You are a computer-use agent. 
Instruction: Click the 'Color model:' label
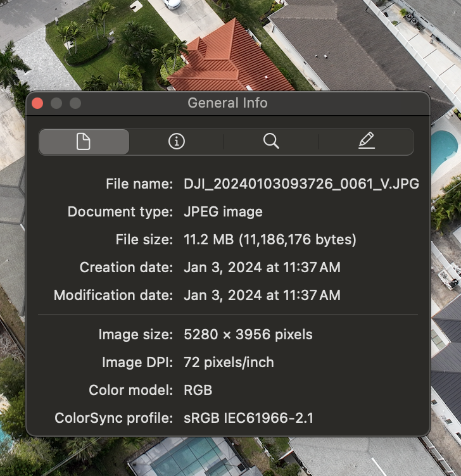click(131, 390)
